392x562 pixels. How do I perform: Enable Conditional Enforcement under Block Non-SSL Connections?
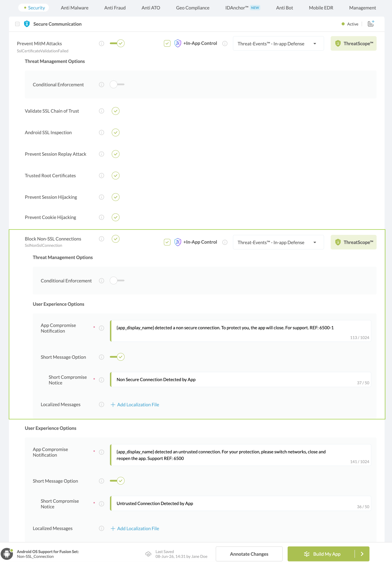(117, 281)
